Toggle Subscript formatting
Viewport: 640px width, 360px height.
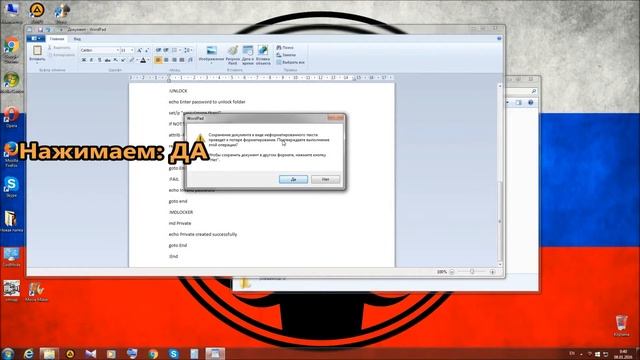coord(116,60)
